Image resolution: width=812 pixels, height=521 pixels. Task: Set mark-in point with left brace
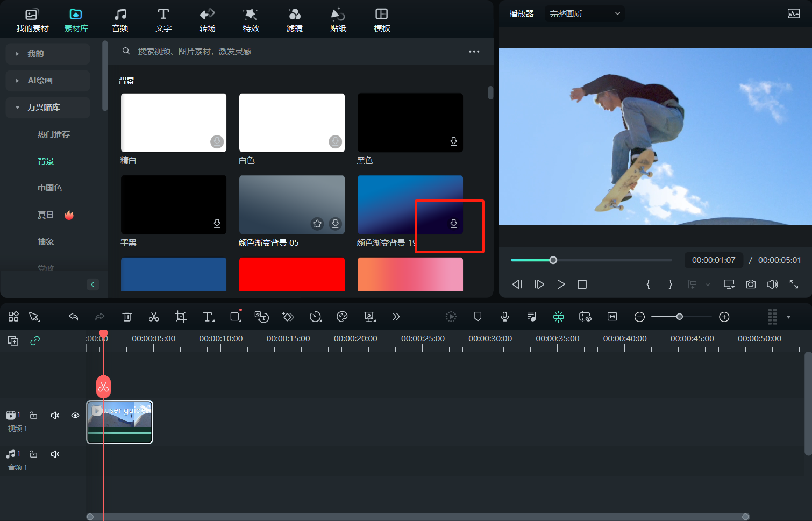tap(648, 284)
